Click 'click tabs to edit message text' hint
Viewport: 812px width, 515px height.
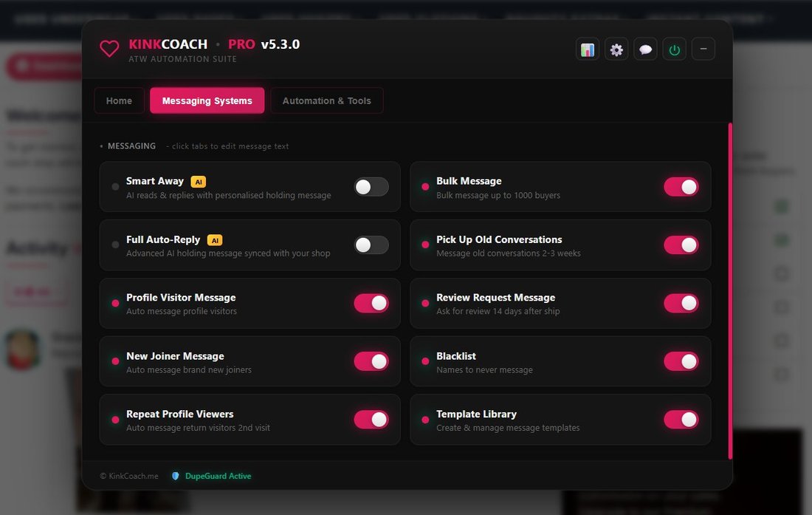click(230, 146)
